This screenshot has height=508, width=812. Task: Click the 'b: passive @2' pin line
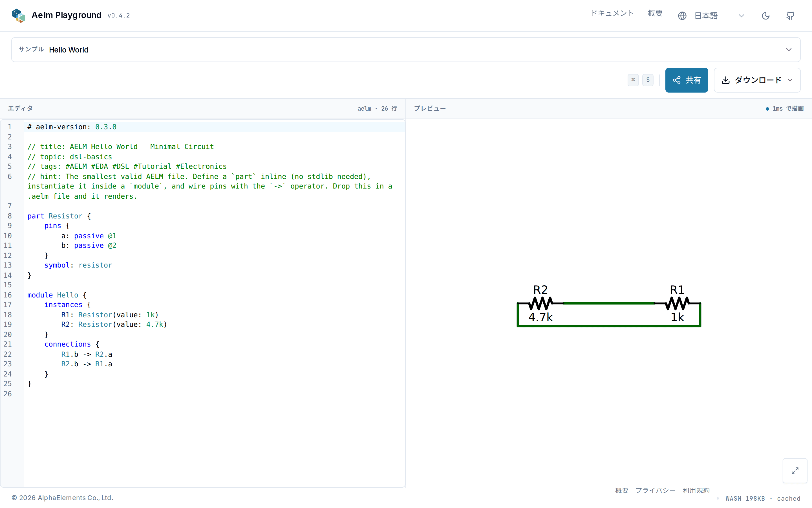pyautogui.click(x=89, y=246)
